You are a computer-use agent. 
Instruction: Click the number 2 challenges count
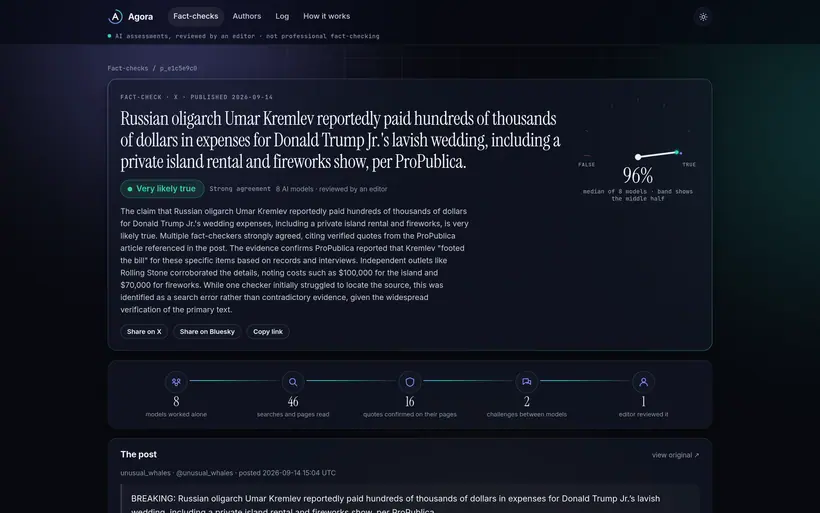click(527, 402)
